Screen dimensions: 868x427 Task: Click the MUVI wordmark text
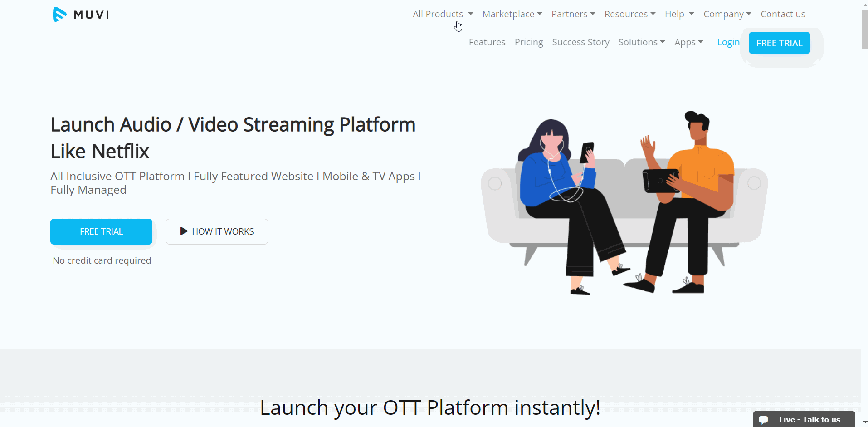[92, 15]
